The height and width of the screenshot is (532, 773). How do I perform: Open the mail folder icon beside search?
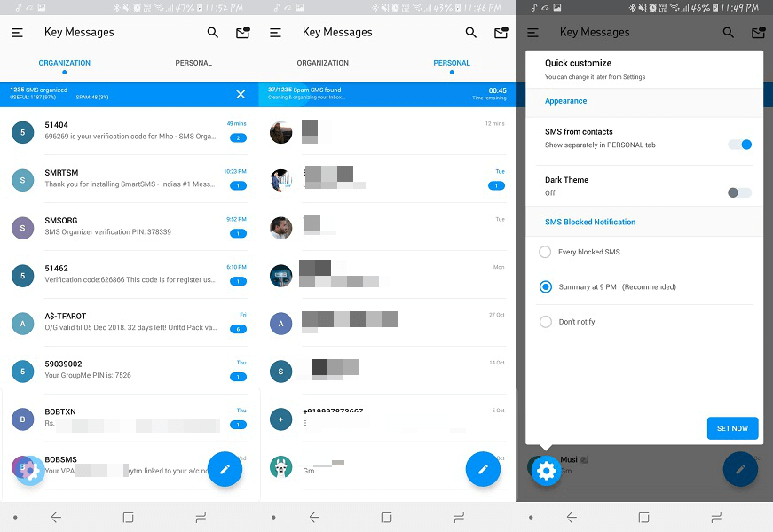(501, 32)
